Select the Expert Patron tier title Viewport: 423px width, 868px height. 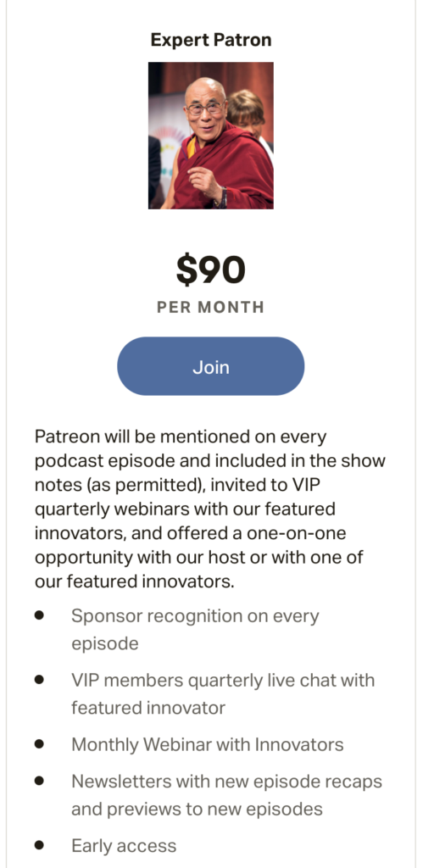(x=211, y=41)
